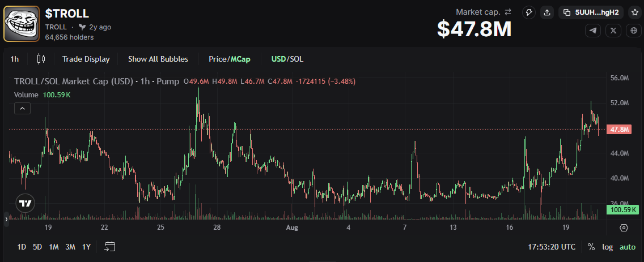Click the $47.8M market cap value
644x262 pixels.
(x=474, y=29)
